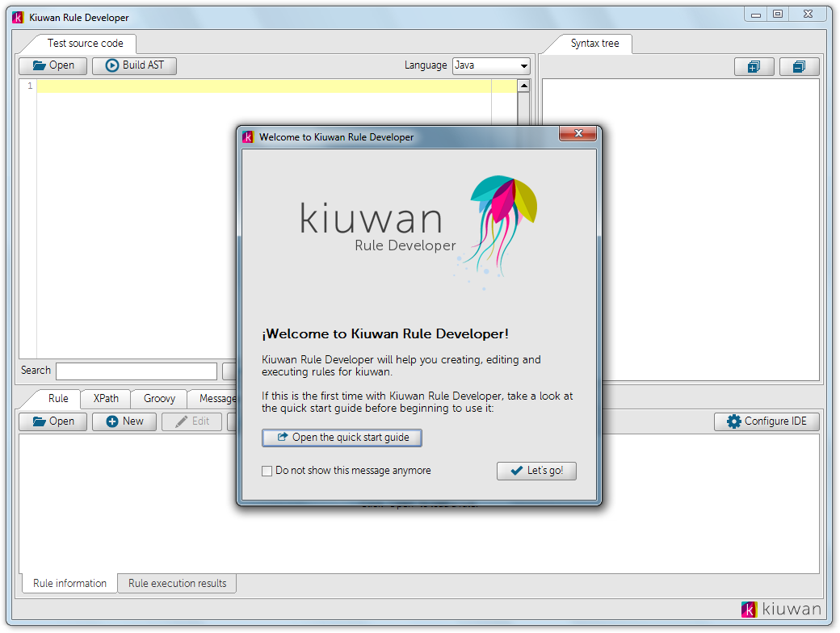
Task: Select the Syntax tree tab
Action: pyautogui.click(x=594, y=44)
